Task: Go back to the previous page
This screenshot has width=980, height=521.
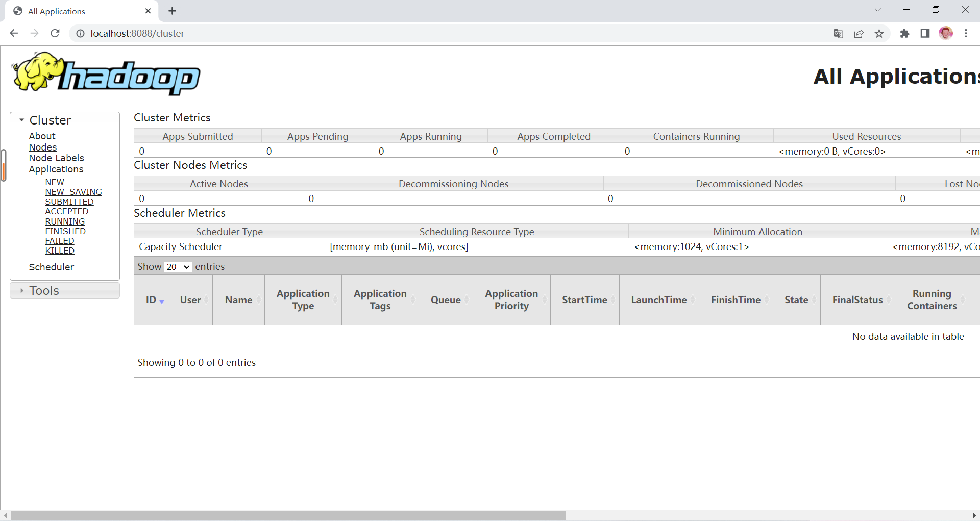Action: tap(14, 33)
